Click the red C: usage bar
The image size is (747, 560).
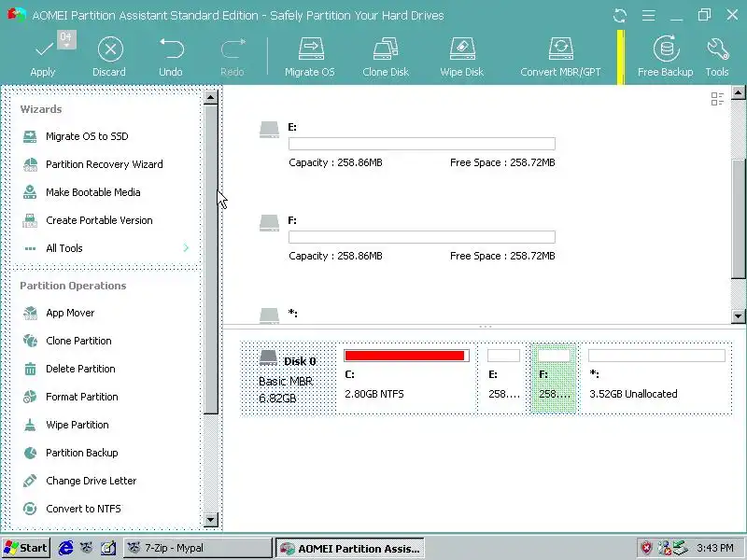coord(404,356)
